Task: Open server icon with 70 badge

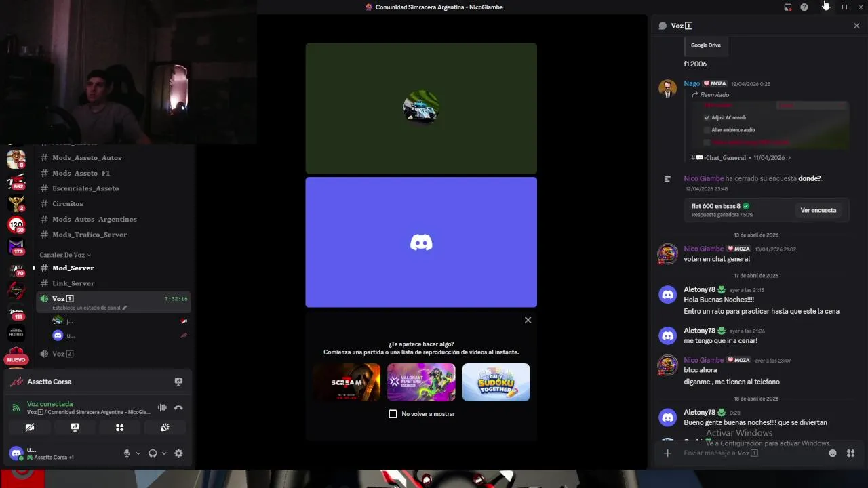Action: pyautogui.click(x=16, y=268)
